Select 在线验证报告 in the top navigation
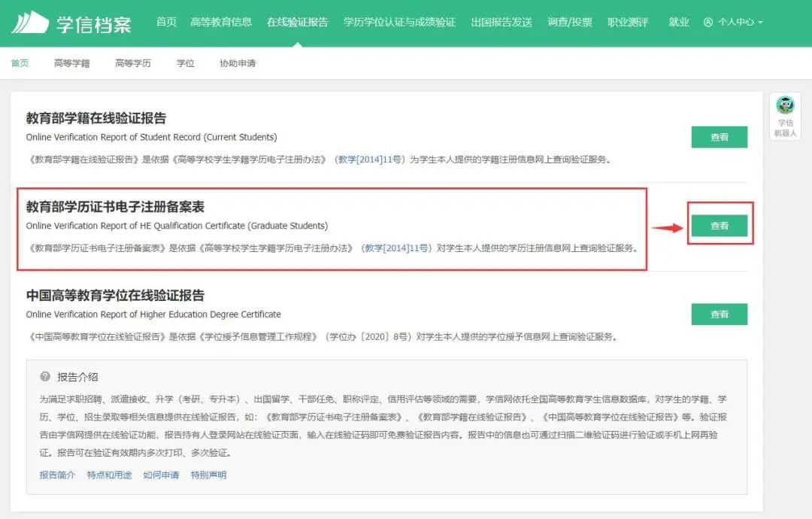 tap(297, 23)
